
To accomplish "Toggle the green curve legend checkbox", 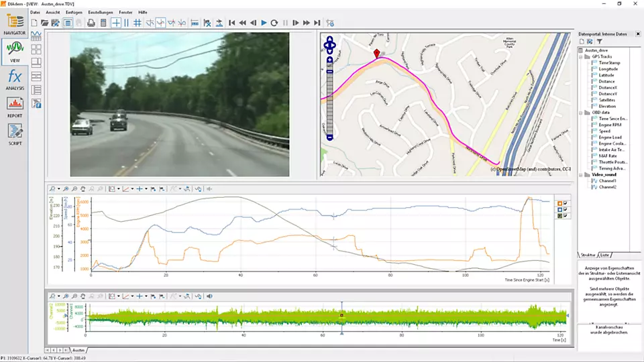I will [566, 215].
